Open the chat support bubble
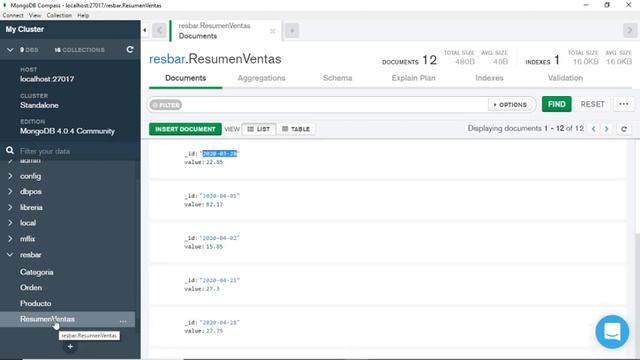640x360 pixels. 612,331
